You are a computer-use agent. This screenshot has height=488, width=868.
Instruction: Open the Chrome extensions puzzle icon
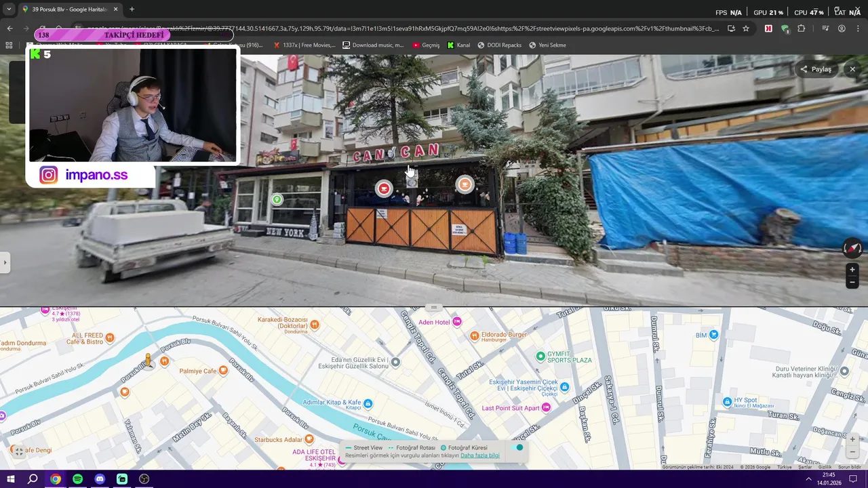(802, 28)
